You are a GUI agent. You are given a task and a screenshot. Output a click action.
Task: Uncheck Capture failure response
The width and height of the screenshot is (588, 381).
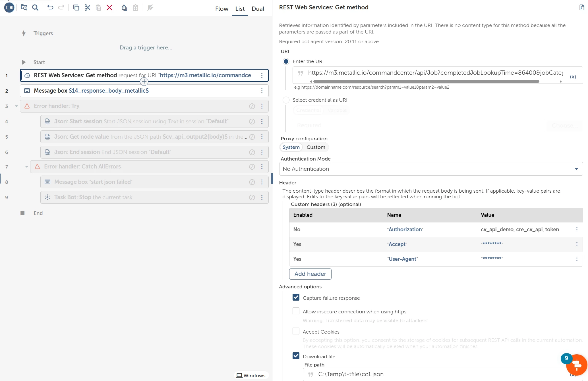(296, 297)
